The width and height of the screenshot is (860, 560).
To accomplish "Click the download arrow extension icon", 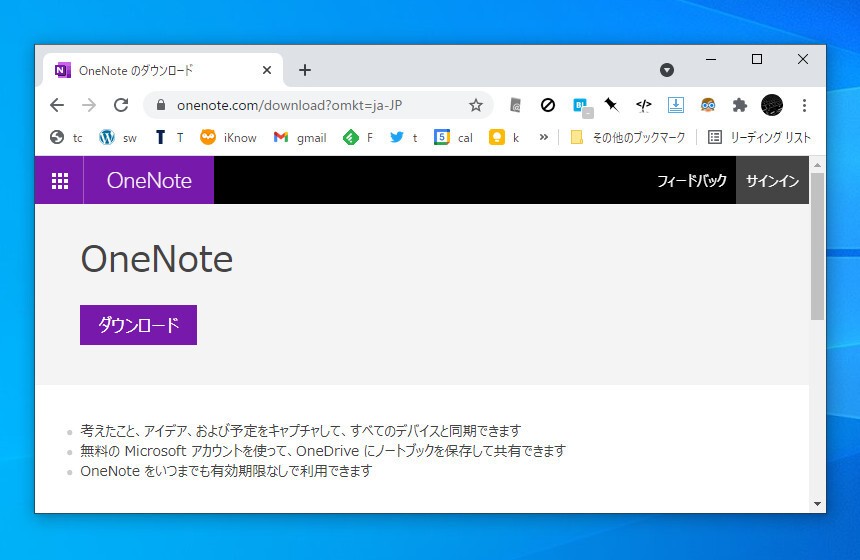I will click(x=676, y=105).
